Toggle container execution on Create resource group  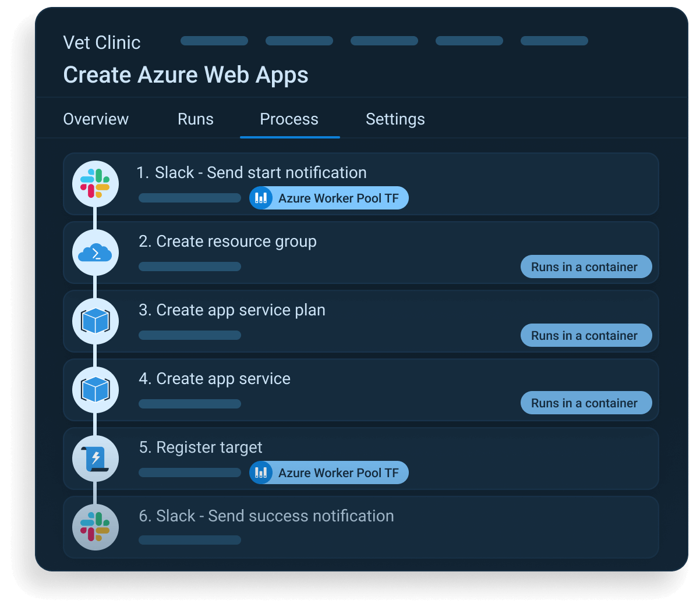click(585, 267)
